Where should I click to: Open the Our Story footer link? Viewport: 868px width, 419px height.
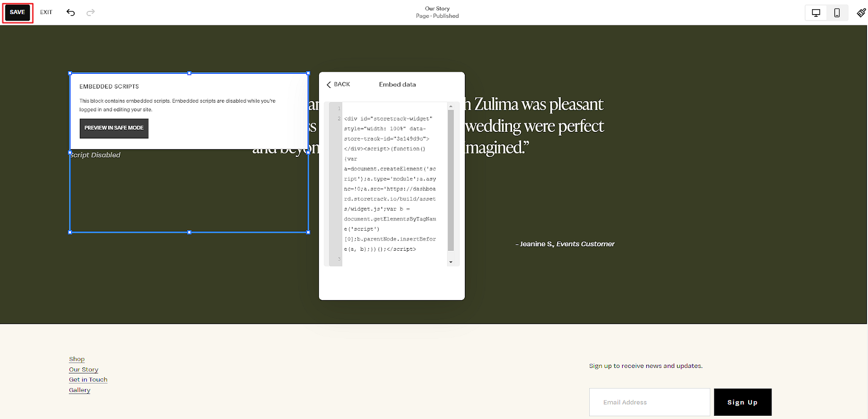click(x=84, y=370)
